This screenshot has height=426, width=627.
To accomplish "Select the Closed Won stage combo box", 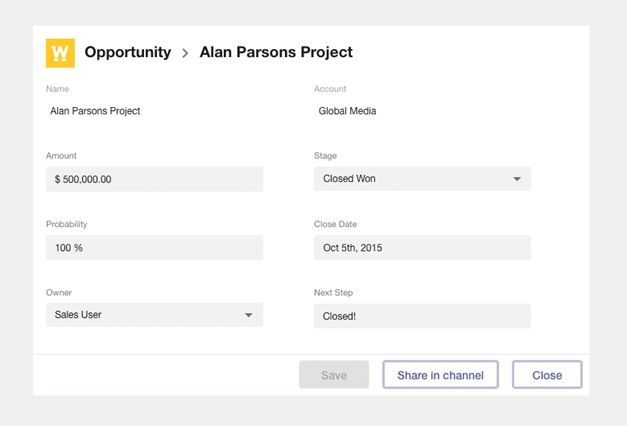I will [x=422, y=179].
